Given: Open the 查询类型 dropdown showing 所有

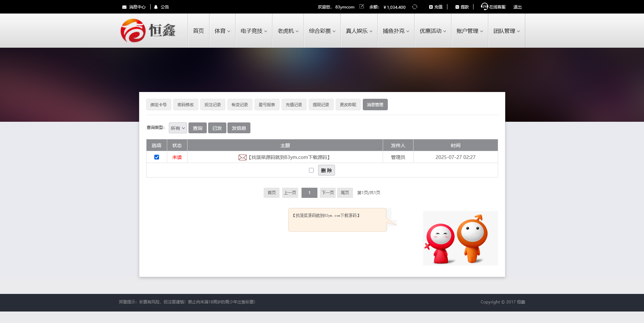Looking at the screenshot, I should pyautogui.click(x=178, y=128).
